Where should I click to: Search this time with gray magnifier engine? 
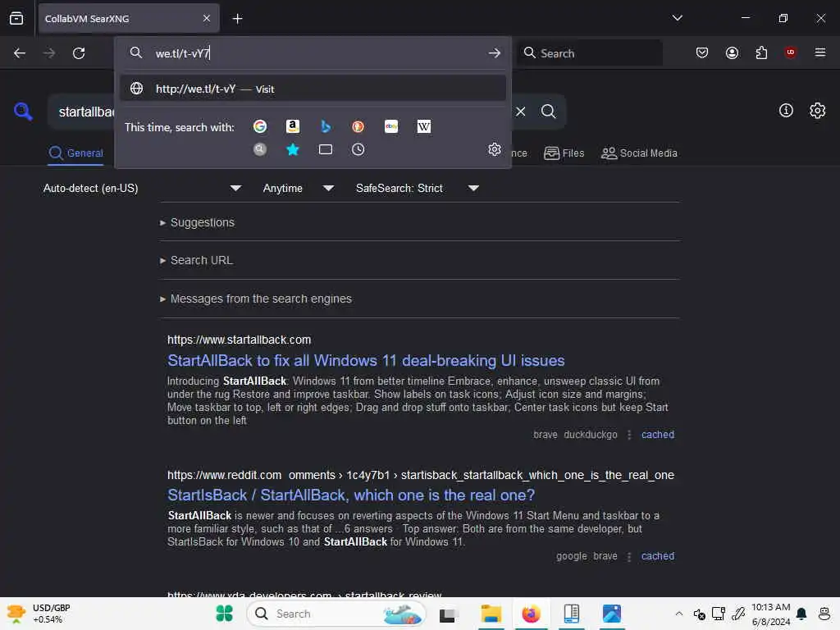click(x=260, y=149)
